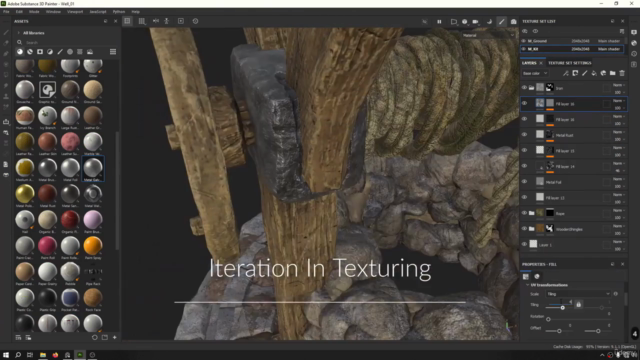Add a paint layer with brush icon
Image resolution: width=640 pixels, height=360 pixels.
tap(584, 73)
